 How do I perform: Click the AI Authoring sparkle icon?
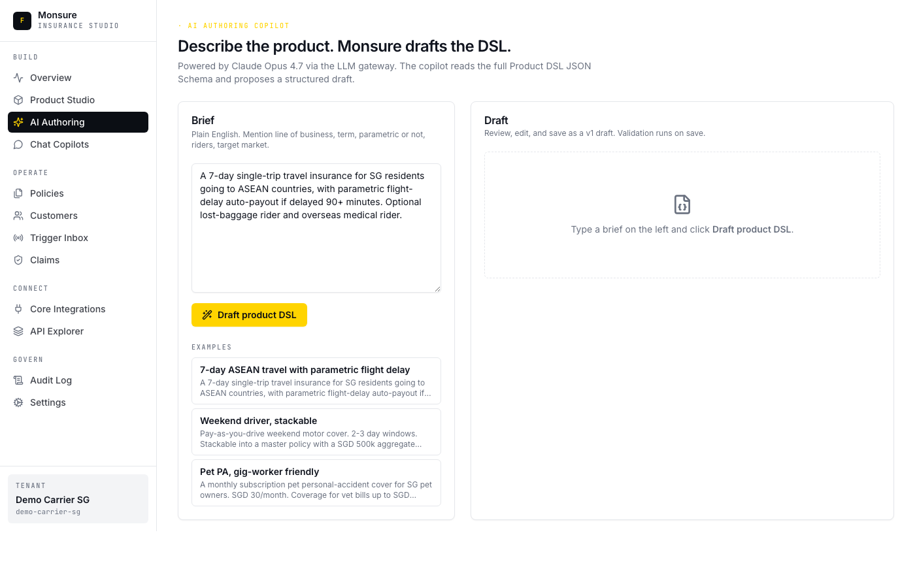coord(18,122)
